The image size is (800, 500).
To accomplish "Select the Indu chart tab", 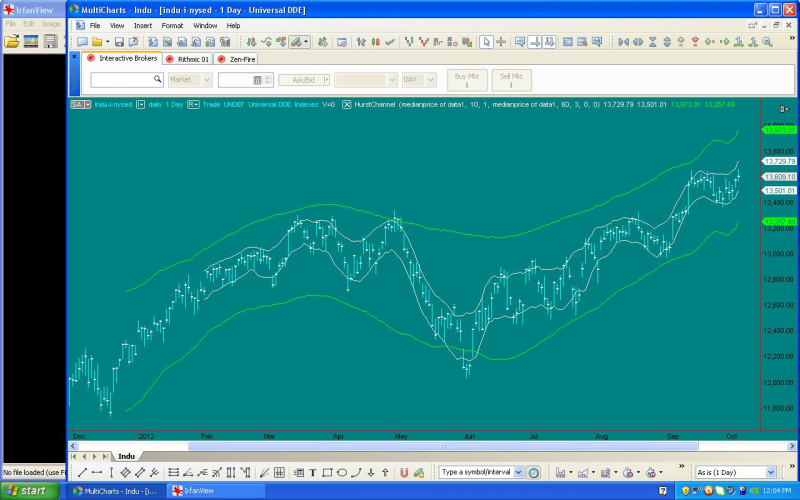I will (127, 456).
